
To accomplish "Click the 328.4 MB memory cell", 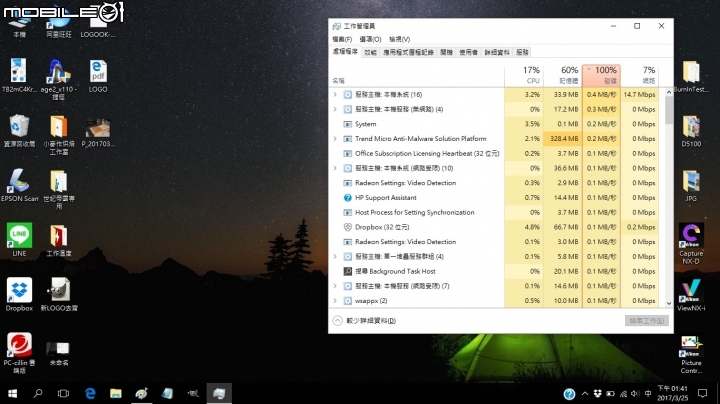I will pos(562,139).
